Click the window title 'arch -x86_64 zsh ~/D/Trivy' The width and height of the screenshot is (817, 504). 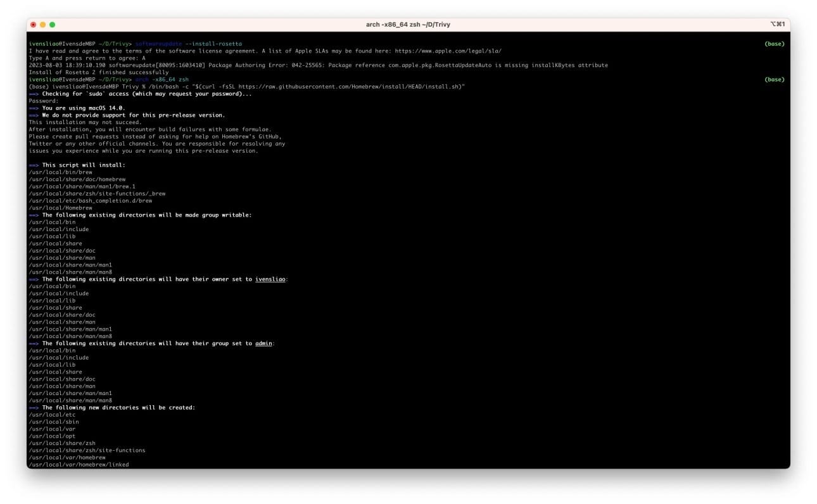coord(408,25)
